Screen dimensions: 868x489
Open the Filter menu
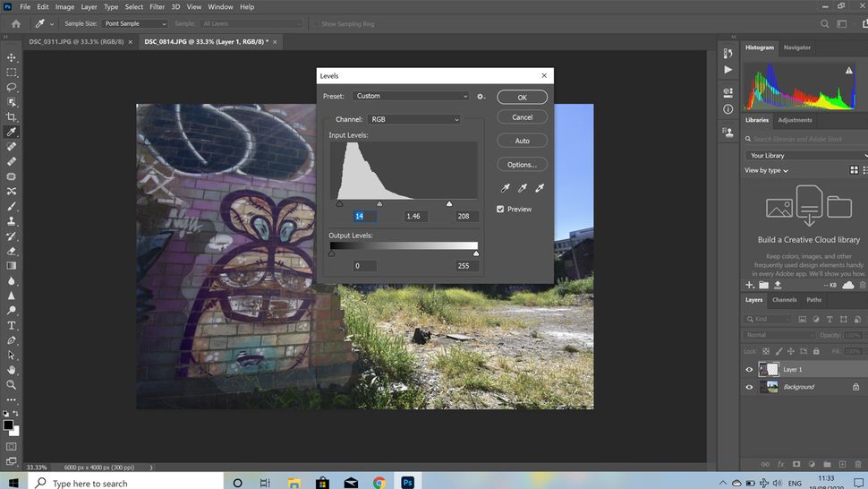pyautogui.click(x=157, y=7)
